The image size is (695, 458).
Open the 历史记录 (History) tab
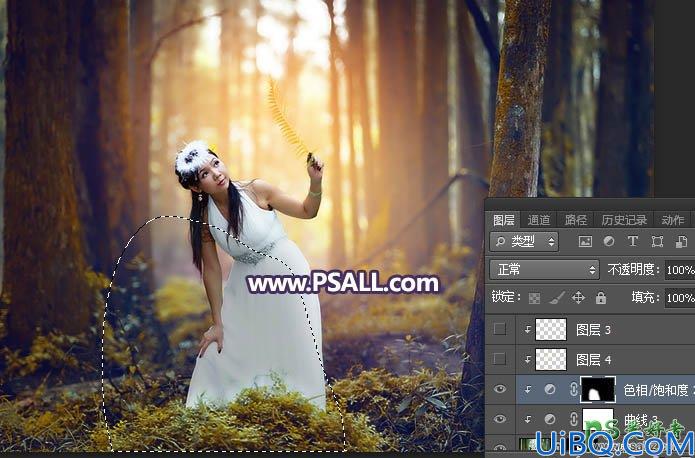tap(624, 220)
